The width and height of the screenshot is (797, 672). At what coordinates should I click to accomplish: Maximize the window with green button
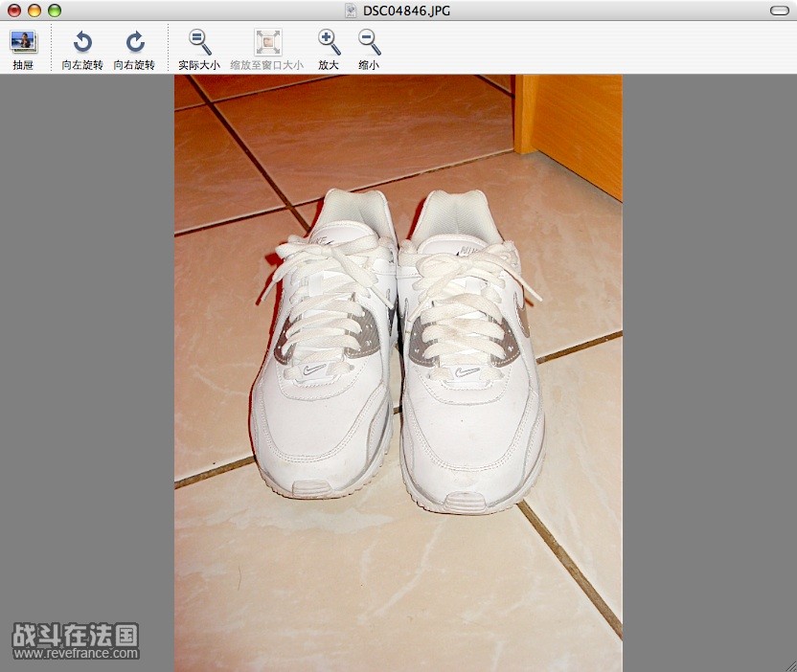55,11
